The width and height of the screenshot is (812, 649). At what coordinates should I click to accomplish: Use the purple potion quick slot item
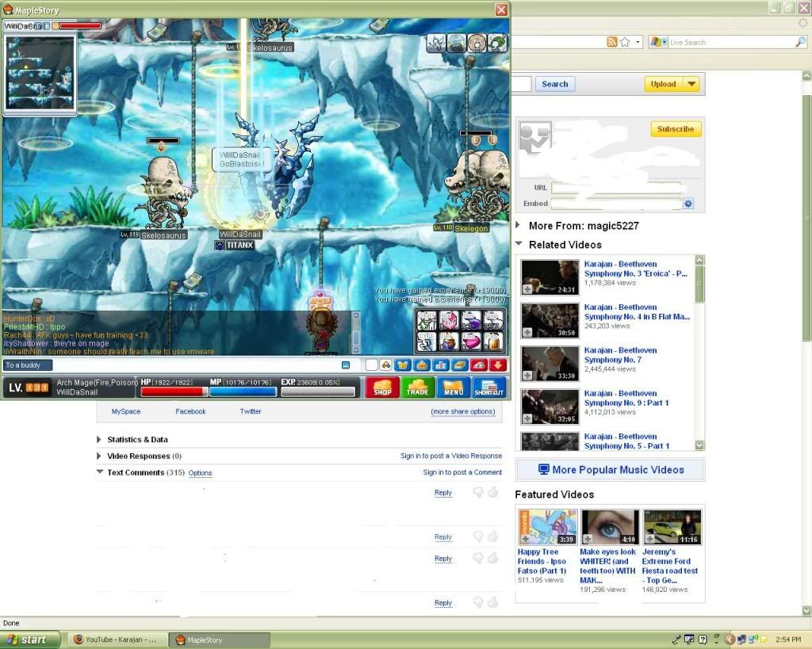click(x=471, y=320)
